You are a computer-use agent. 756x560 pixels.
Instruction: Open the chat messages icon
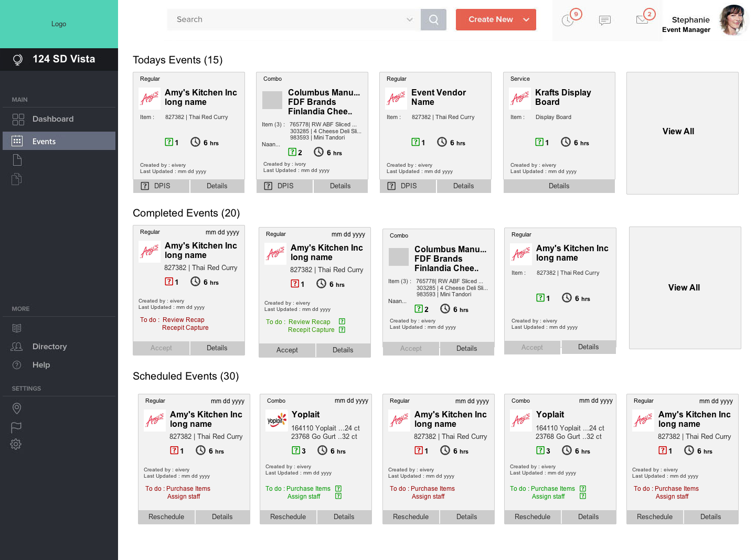(605, 20)
